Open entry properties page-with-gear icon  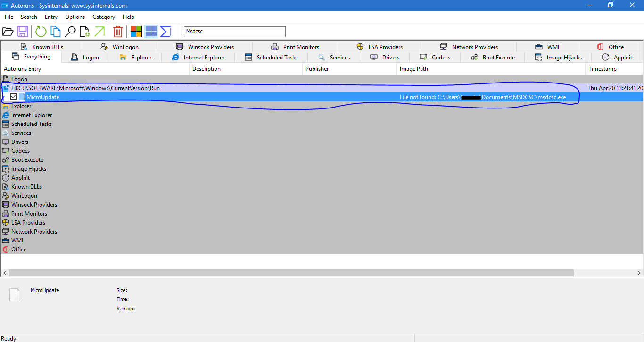coord(84,32)
